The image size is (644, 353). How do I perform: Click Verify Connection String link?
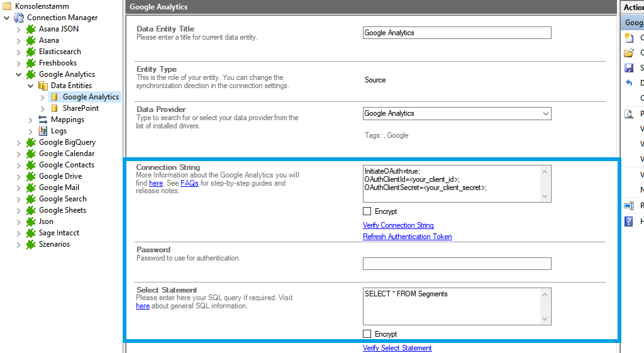coord(398,225)
